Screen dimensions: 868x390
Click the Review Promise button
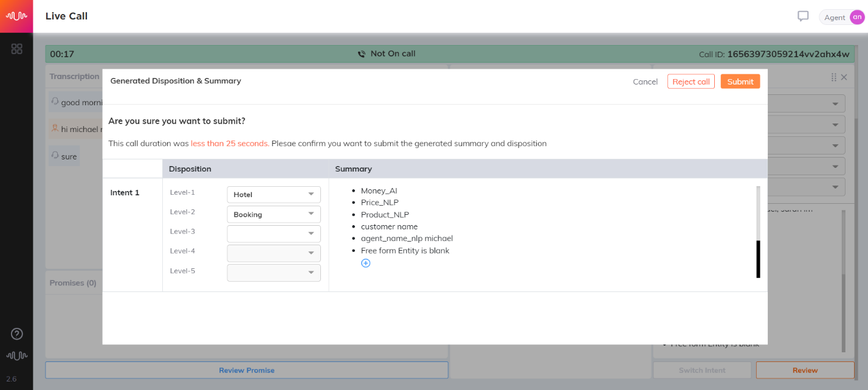coord(247,370)
